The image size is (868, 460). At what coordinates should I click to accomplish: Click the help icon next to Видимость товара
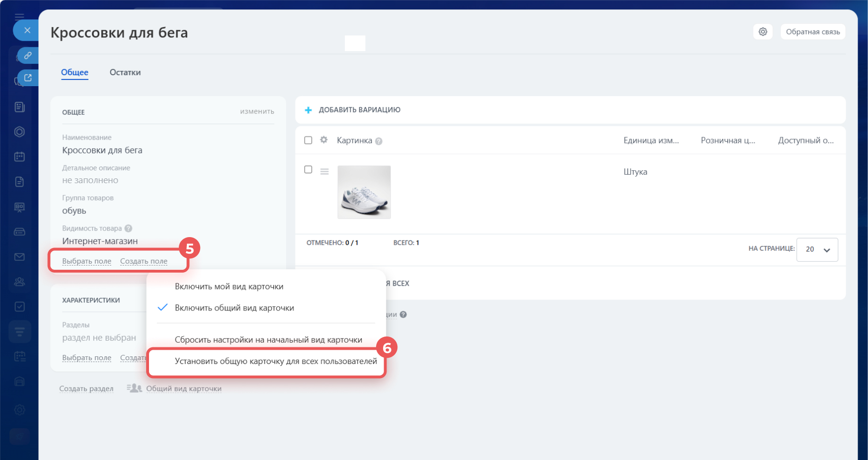click(128, 229)
